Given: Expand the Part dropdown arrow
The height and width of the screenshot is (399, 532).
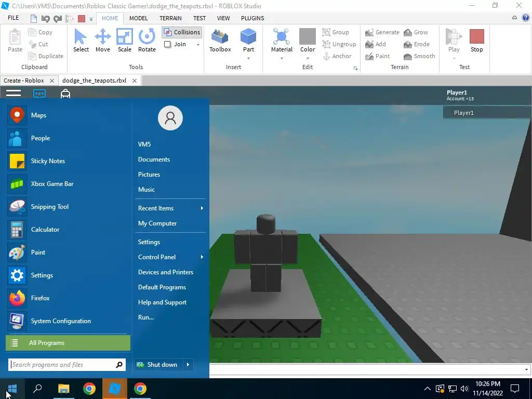Looking at the screenshot, I should (248, 58).
